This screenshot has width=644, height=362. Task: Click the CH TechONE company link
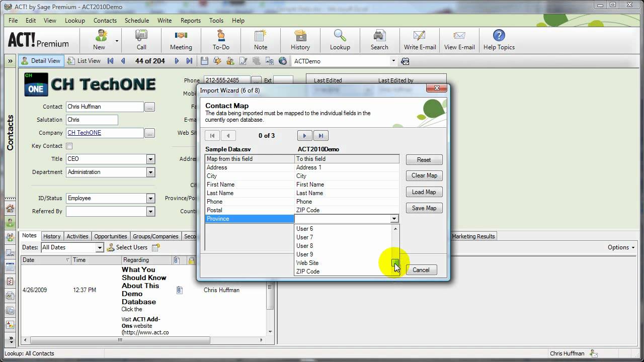(x=85, y=133)
